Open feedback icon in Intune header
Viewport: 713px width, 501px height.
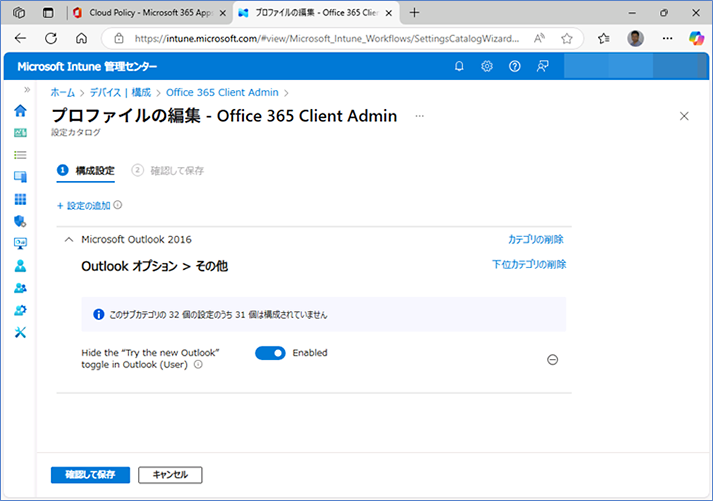(x=542, y=66)
